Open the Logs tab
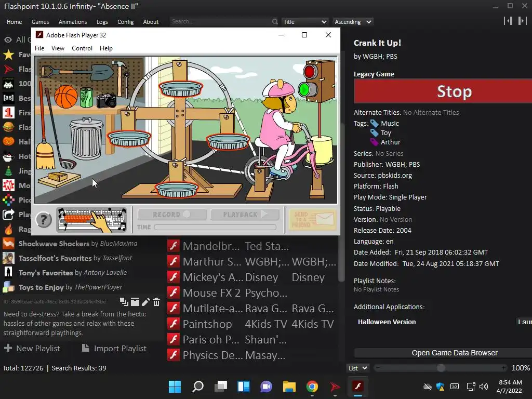Image resolution: width=532 pixels, height=399 pixels. click(x=102, y=22)
